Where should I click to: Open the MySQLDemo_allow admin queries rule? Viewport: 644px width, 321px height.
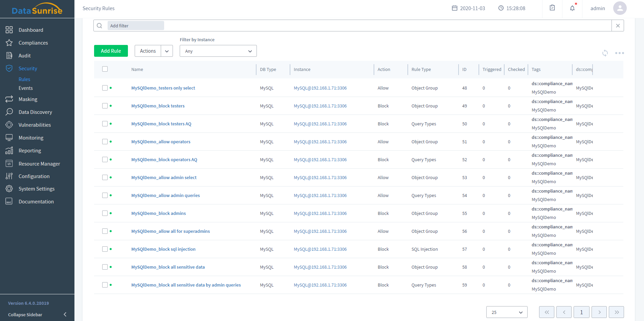point(165,195)
